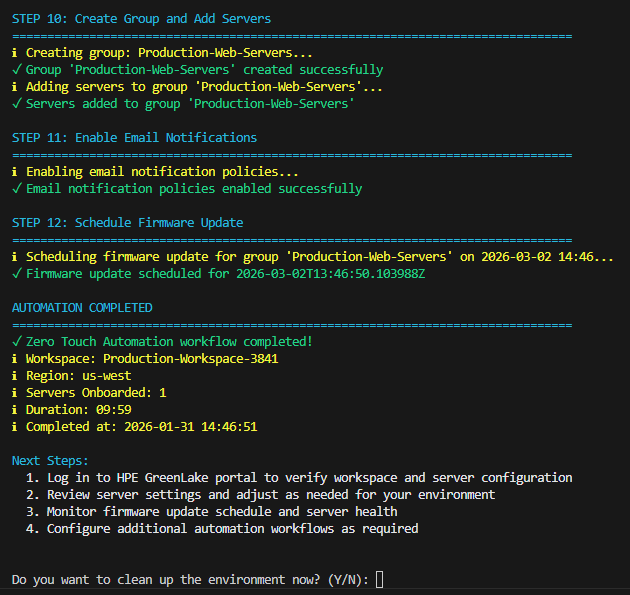Select the 'STEP 12: Schedule Firmware Update' heading
Viewport: 630px width, 595px height.
coord(127,223)
